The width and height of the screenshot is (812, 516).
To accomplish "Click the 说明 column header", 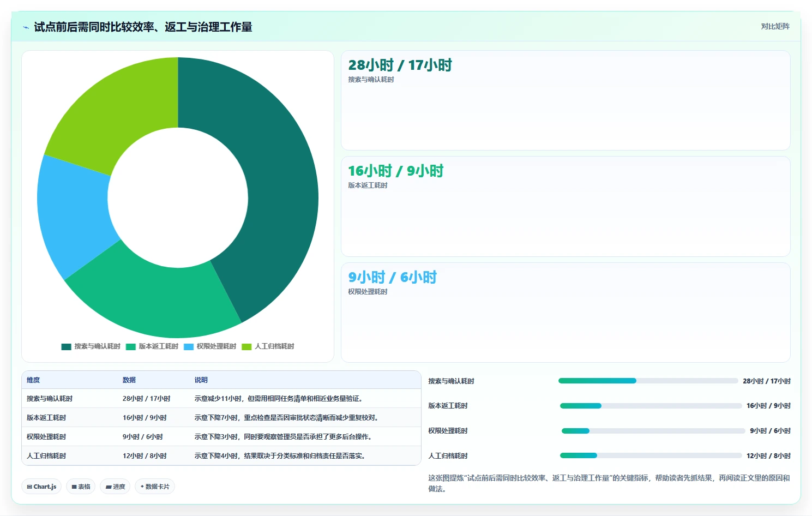I will (x=201, y=380).
